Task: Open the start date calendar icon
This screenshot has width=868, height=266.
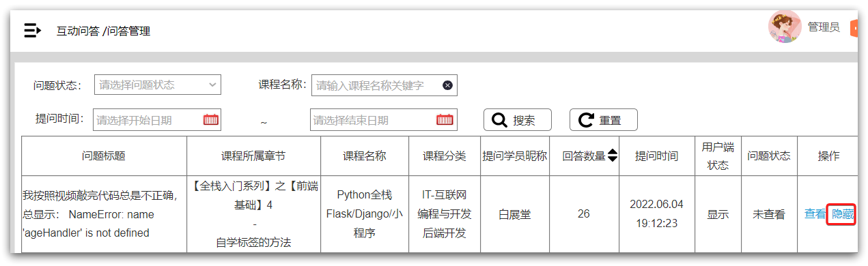Action: pyautogui.click(x=211, y=120)
